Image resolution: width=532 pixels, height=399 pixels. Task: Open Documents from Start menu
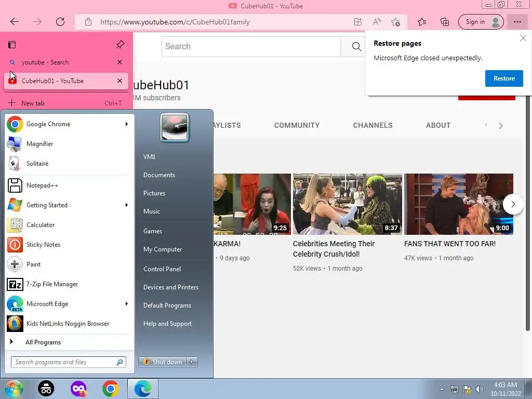(159, 175)
